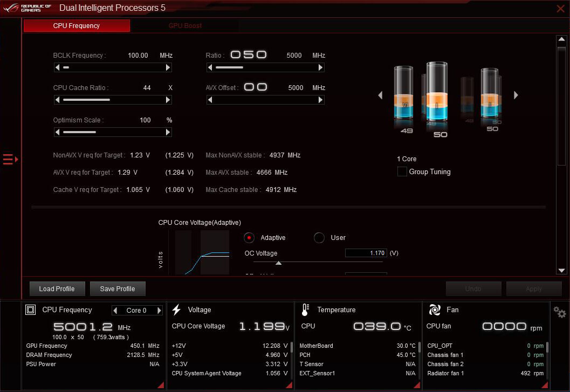
Task: Increase the BCLK Frequency with right arrow
Action: [168, 67]
